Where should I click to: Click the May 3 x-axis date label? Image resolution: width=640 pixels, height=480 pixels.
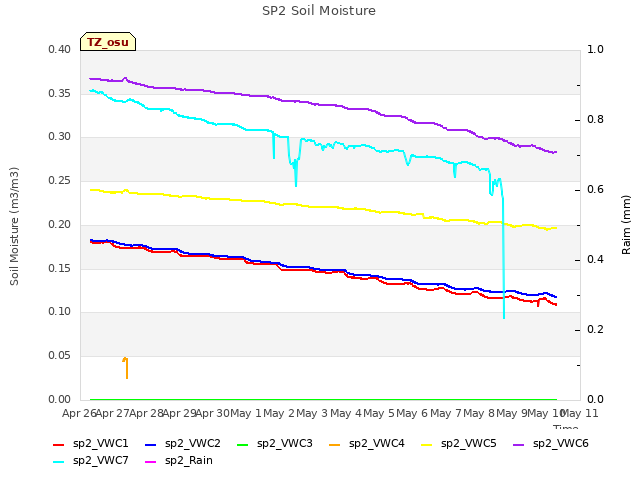(x=312, y=413)
